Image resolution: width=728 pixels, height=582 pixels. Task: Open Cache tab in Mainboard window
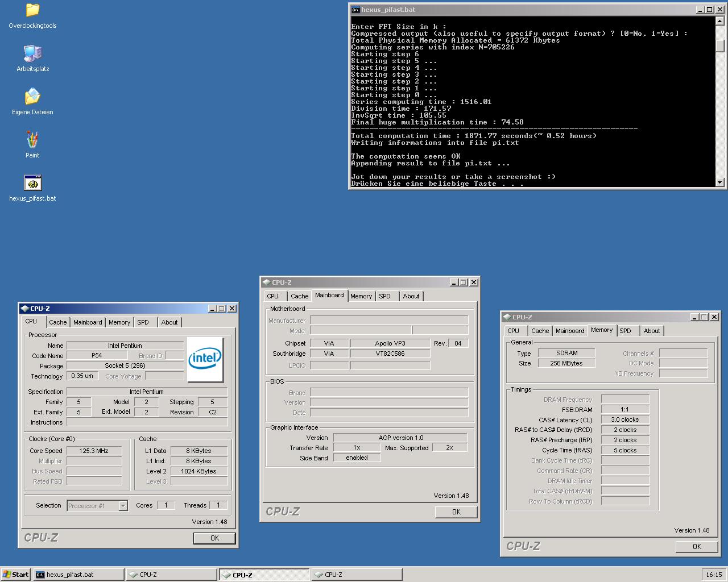pos(299,296)
